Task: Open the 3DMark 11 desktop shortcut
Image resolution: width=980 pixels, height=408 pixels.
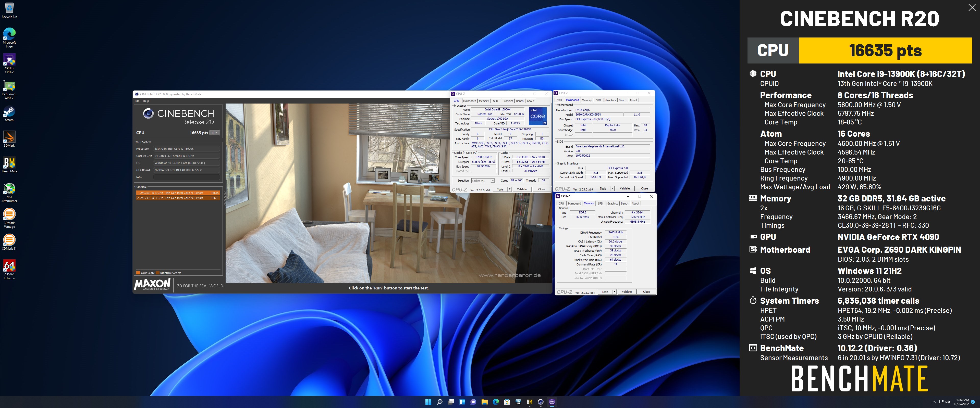Action: click(9, 242)
